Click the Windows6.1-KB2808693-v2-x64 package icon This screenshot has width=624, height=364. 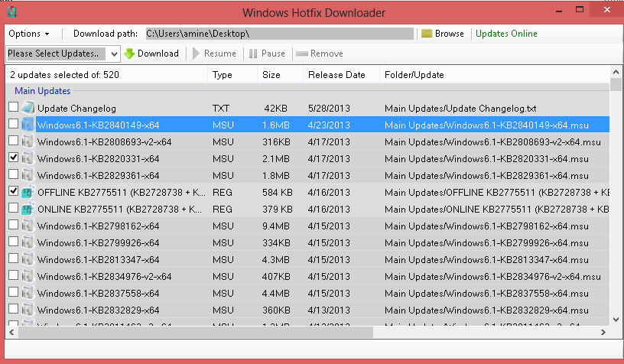point(28,142)
